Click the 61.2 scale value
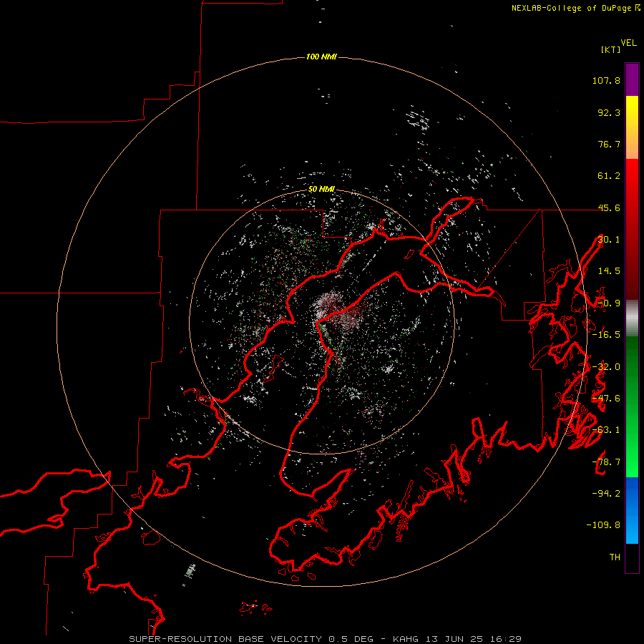The width and height of the screenshot is (644, 644). click(609, 176)
